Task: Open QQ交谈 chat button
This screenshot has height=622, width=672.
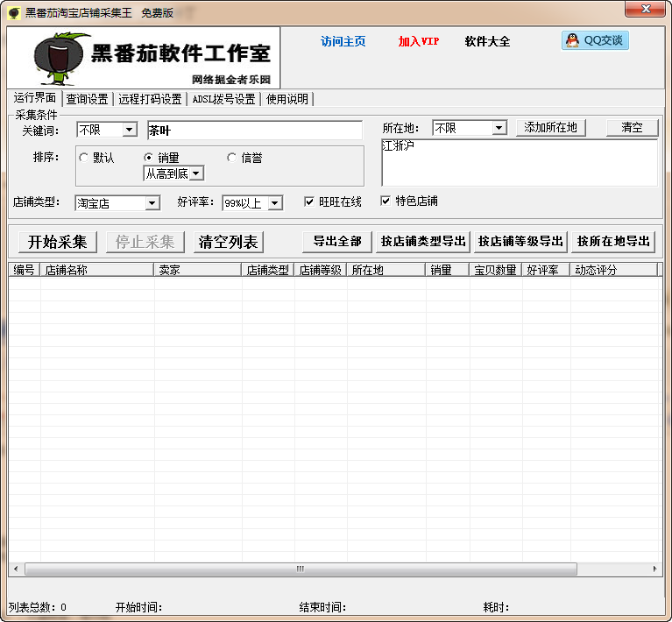Action: point(595,40)
